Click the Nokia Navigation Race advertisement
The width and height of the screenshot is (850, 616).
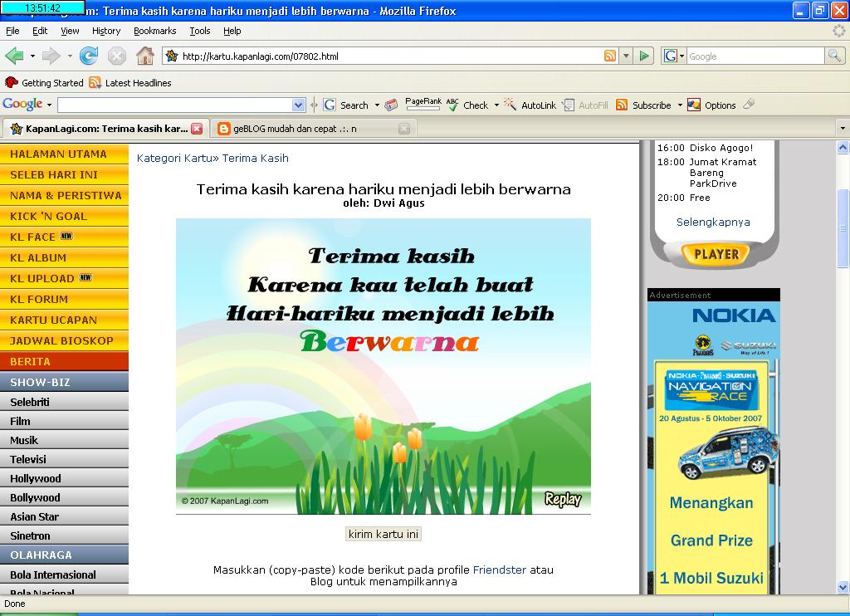[713, 447]
